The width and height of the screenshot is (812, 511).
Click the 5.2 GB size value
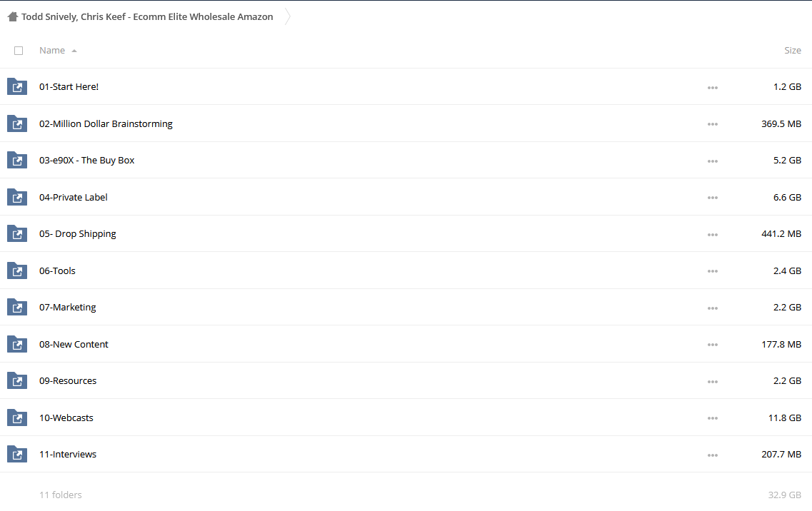(x=787, y=160)
